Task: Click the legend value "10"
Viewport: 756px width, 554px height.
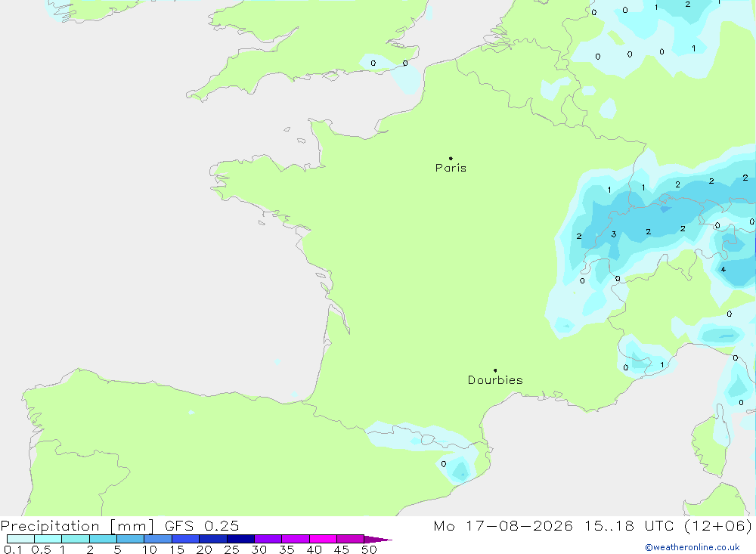Action: tap(150, 549)
